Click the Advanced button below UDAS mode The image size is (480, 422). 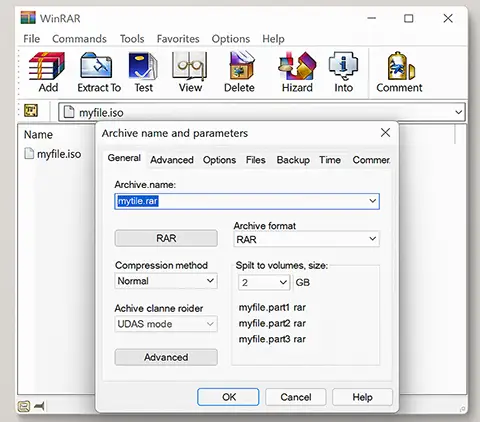point(166,357)
